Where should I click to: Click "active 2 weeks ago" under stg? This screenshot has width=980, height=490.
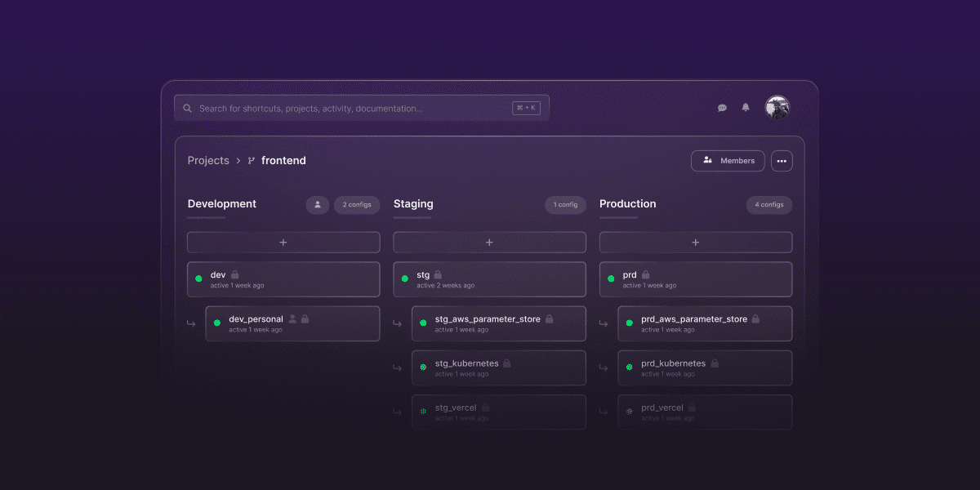445,286
